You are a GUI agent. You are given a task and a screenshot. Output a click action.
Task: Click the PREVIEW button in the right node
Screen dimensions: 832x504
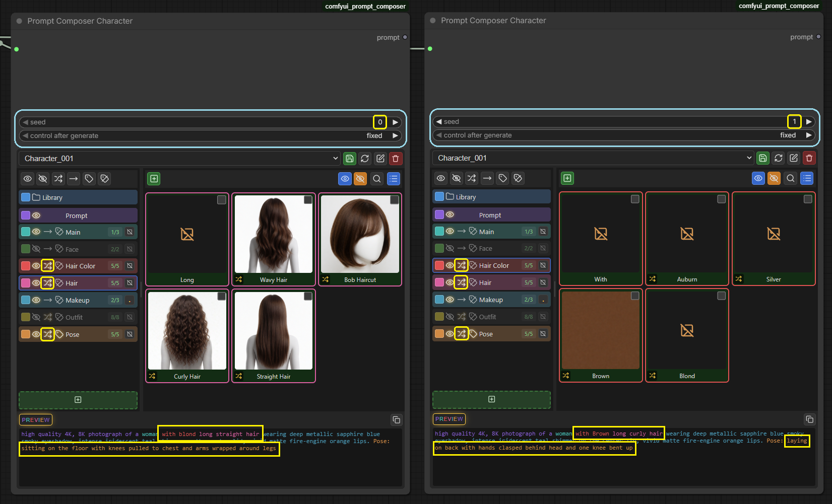pyautogui.click(x=449, y=419)
